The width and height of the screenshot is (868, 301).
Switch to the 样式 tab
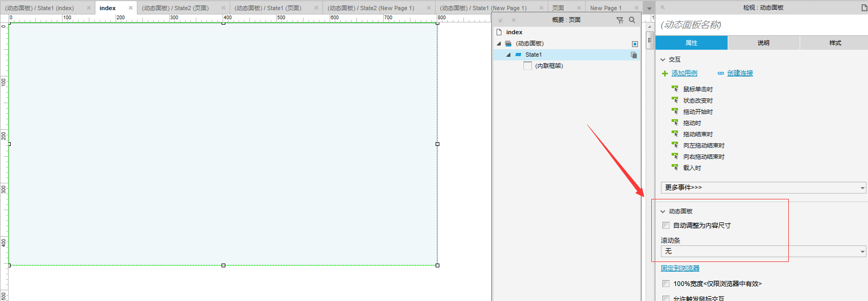835,43
